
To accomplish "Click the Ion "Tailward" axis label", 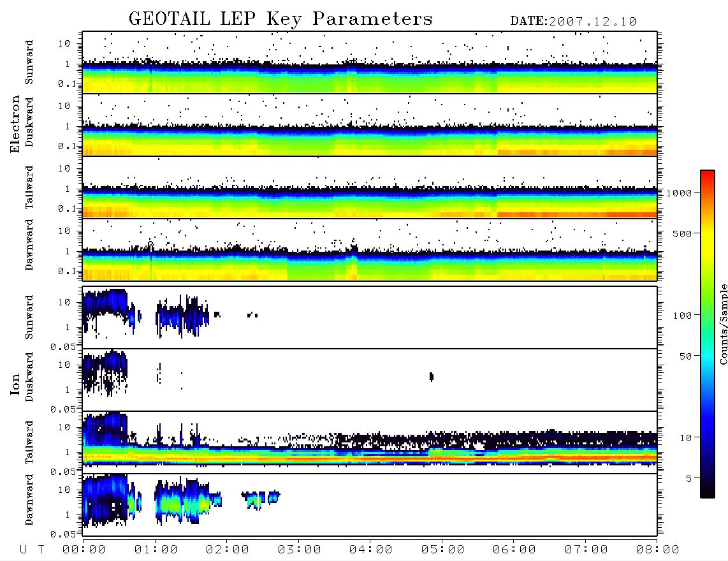I will coord(29,442).
